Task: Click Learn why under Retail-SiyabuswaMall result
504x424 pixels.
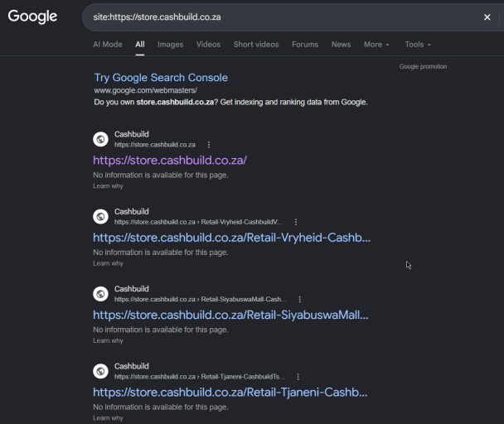Action: click(108, 341)
